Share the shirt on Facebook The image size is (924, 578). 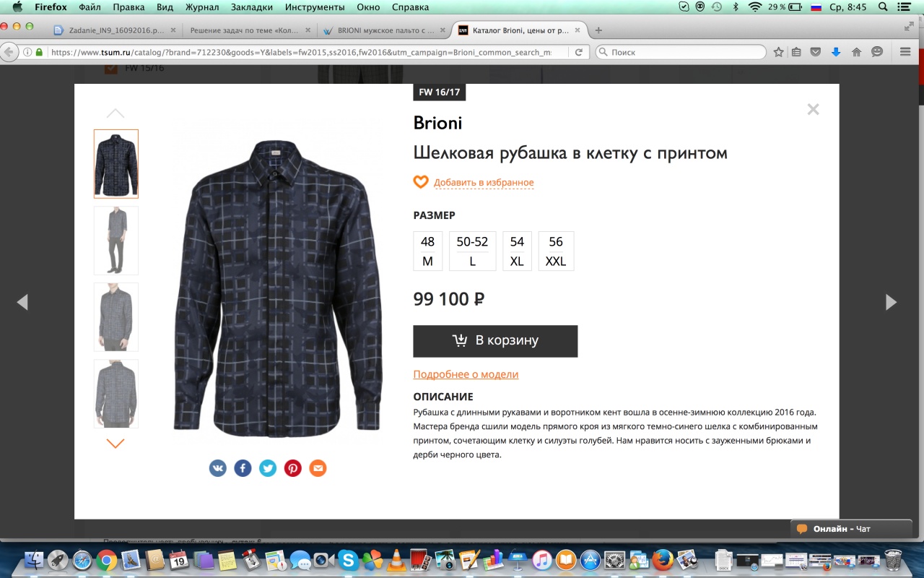(x=243, y=468)
